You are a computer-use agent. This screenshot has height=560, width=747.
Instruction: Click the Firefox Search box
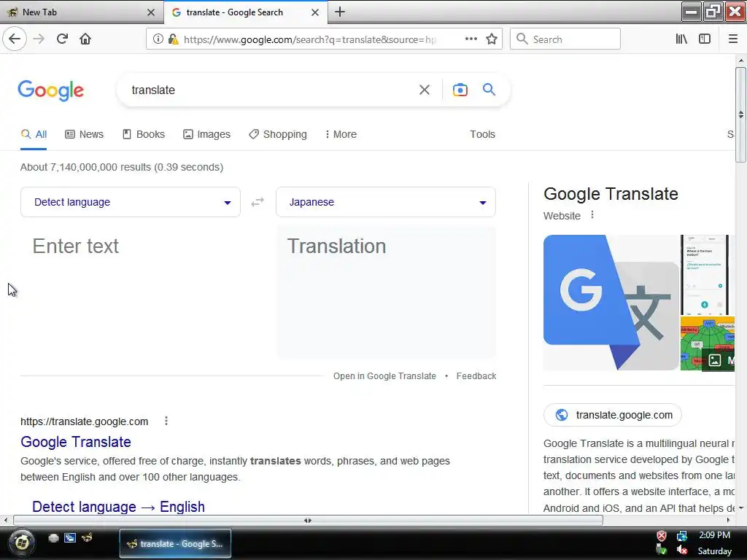coord(565,39)
